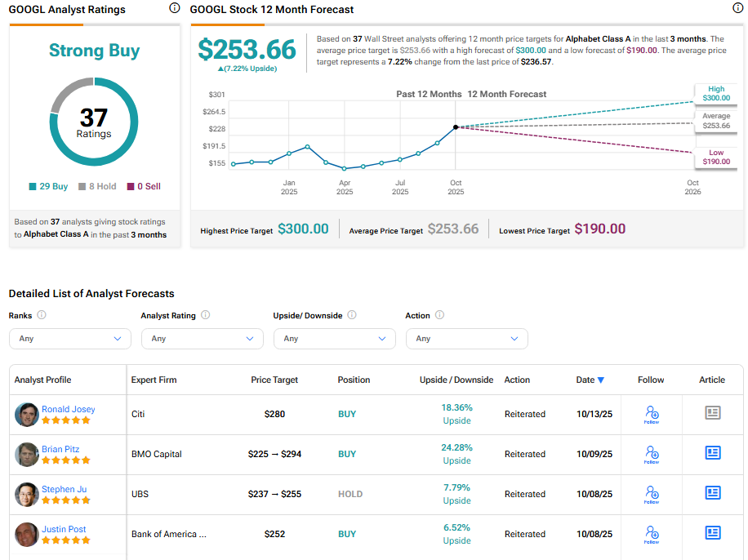
Task: Open the Ranks filter dropdown
Action: pyautogui.click(x=69, y=338)
